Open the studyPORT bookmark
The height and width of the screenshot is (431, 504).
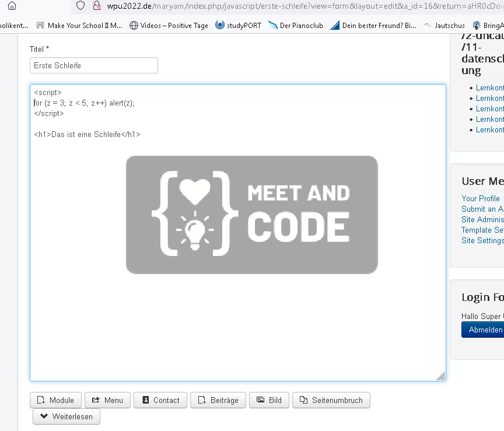[x=238, y=26]
